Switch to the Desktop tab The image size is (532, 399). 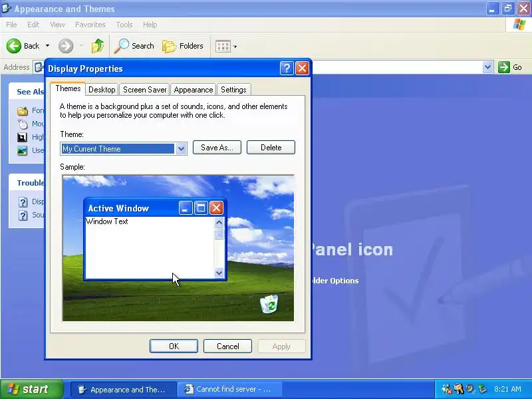(x=102, y=90)
